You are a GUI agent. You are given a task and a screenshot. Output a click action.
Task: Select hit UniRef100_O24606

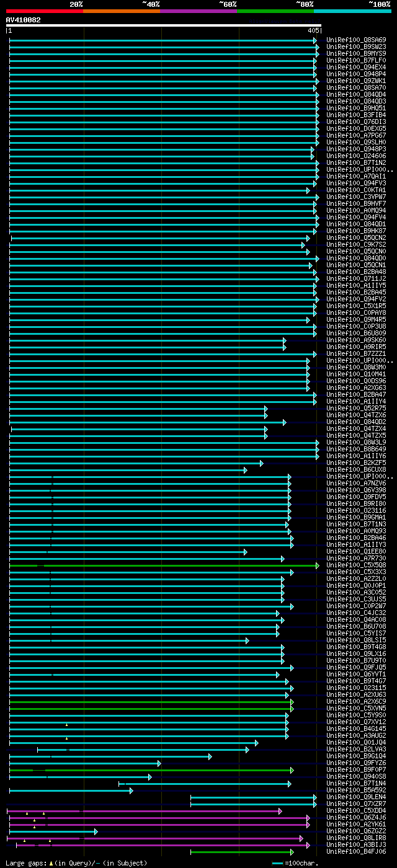(x=356, y=156)
